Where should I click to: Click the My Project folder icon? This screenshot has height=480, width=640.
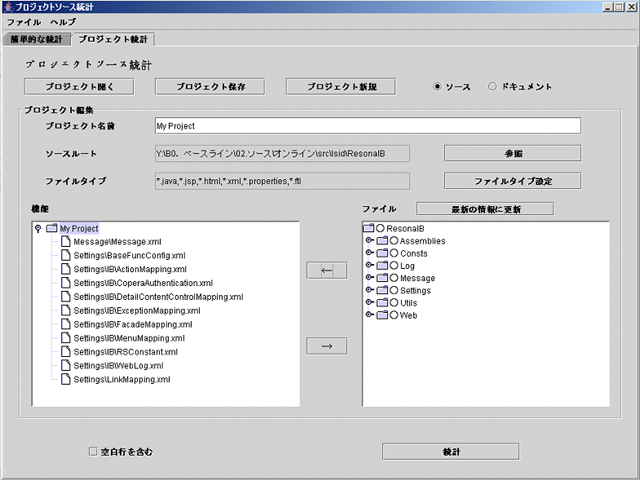(x=52, y=229)
